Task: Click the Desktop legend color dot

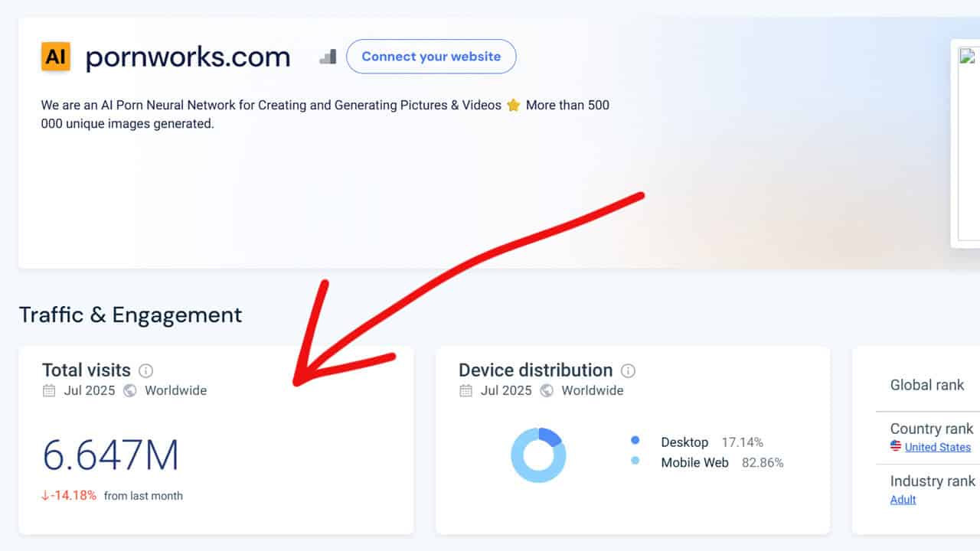Action: click(x=635, y=441)
